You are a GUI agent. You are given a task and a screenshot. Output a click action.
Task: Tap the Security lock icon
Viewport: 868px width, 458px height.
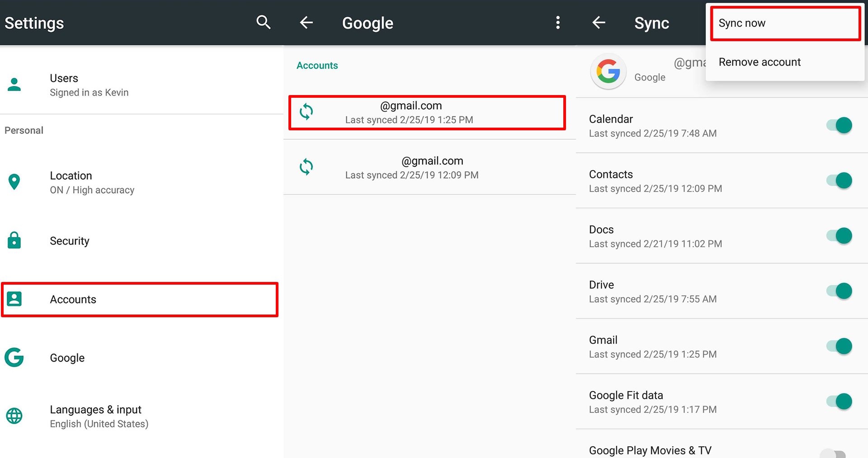pyautogui.click(x=14, y=240)
